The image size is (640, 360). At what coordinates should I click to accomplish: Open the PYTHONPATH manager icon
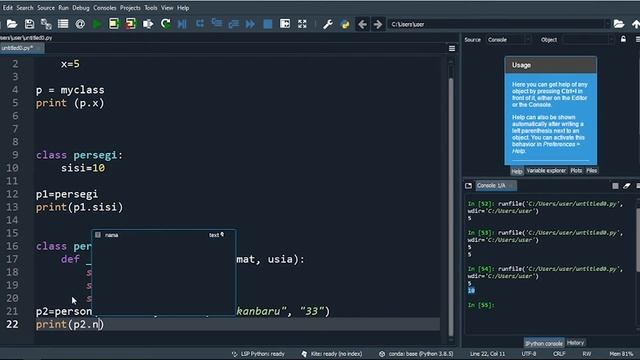tap(345, 24)
